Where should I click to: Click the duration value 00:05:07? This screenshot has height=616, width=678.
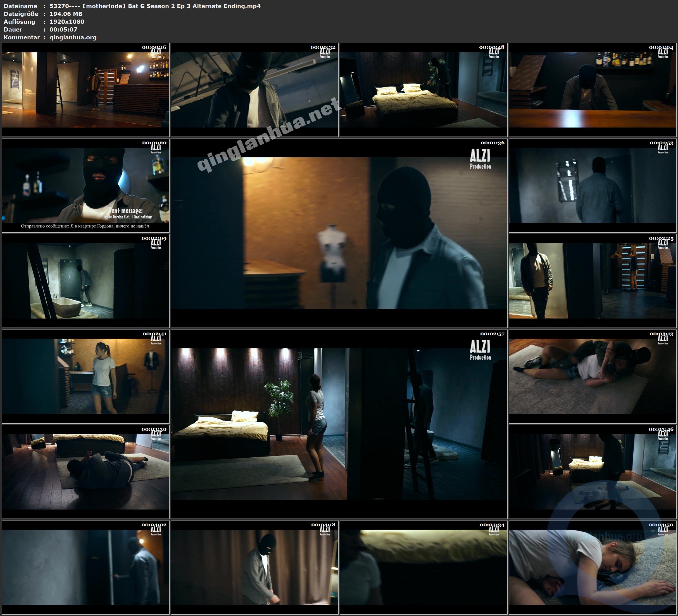(x=63, y=29)
